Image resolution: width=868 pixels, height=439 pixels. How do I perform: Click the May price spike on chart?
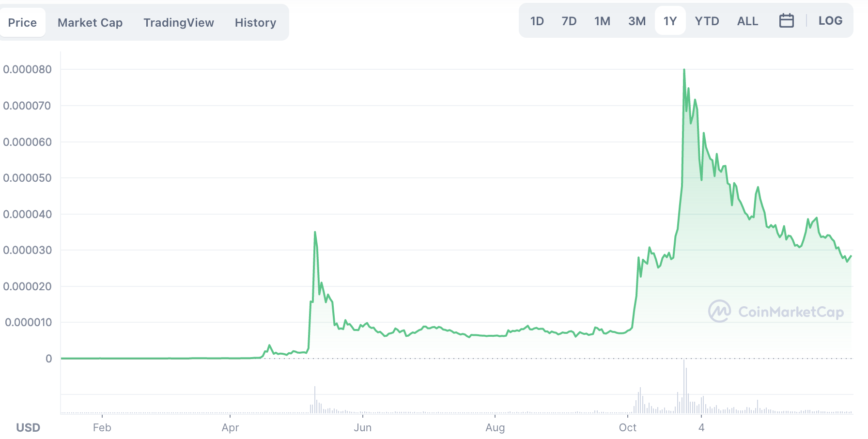tap(315, 232)
